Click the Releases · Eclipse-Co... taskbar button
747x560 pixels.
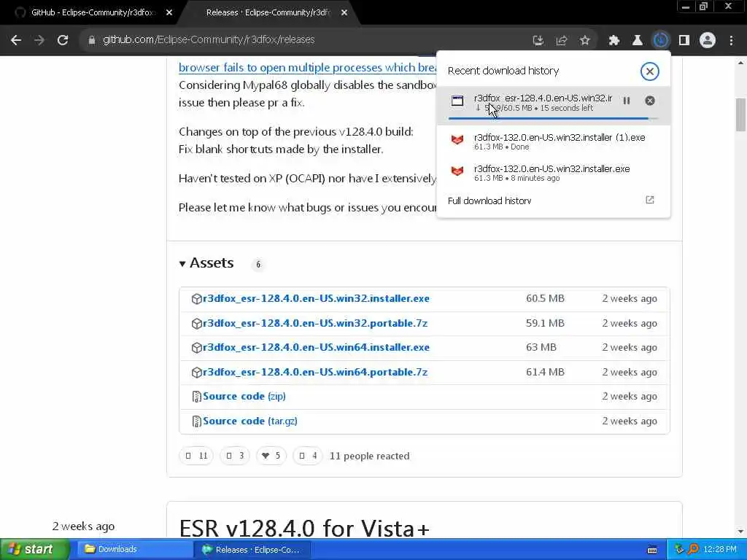(x=252, y=550)
